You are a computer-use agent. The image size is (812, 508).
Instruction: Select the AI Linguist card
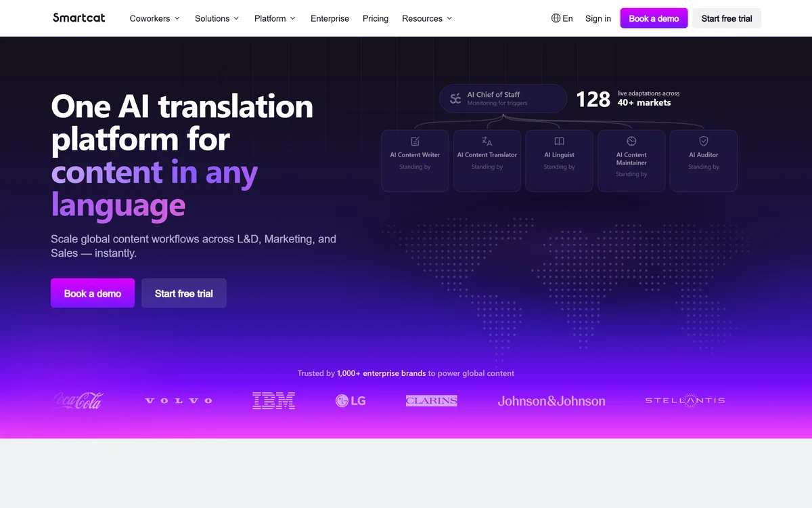559,161
